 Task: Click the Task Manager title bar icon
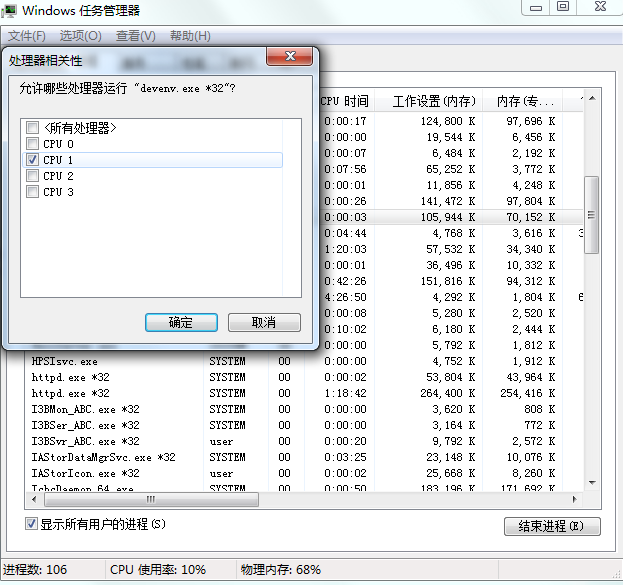[11, 10]
